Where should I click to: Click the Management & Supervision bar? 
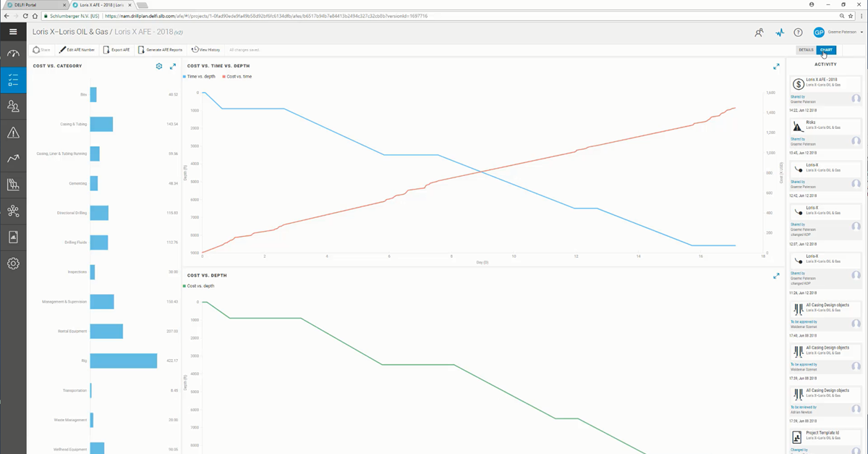point(102,301)
